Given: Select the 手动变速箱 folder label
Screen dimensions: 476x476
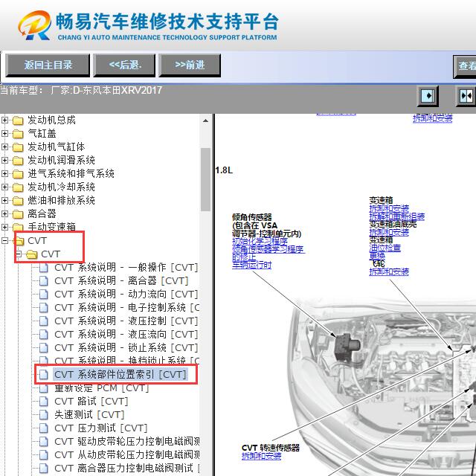Looking at the screenshot, I should click(x=51, y=227).
